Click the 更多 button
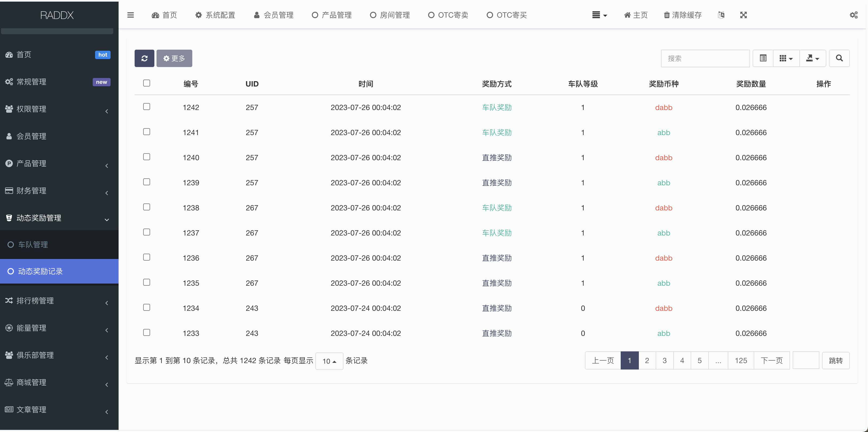Image resolution: width=868 pixels, height=432 pixels. (174, 58)
